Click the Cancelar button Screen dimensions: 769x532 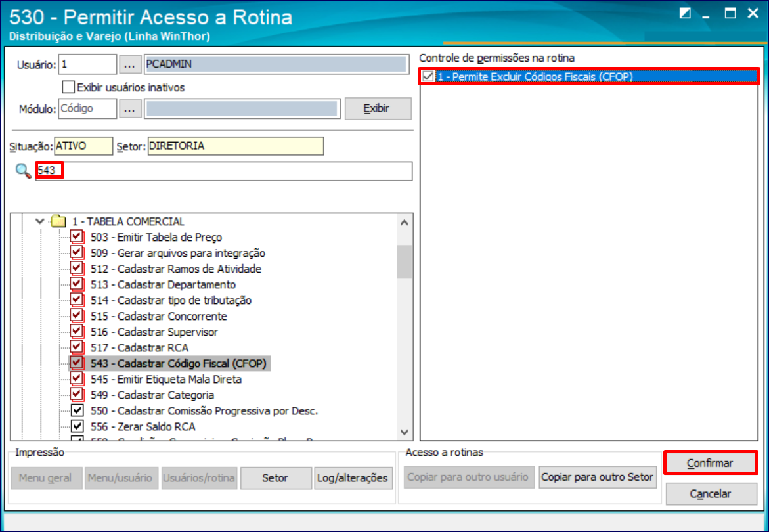point(711,494)
